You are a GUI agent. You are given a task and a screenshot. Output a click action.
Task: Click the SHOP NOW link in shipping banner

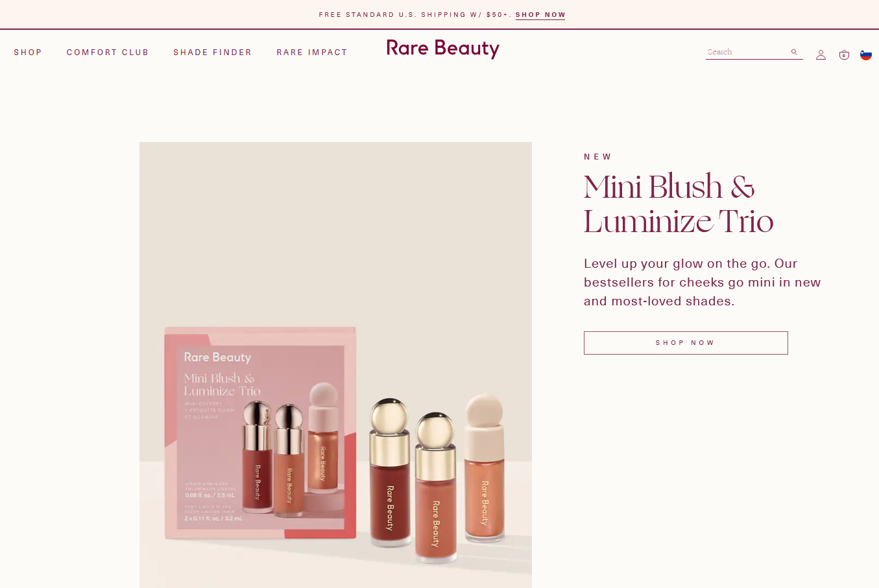(x=540, y=15)
